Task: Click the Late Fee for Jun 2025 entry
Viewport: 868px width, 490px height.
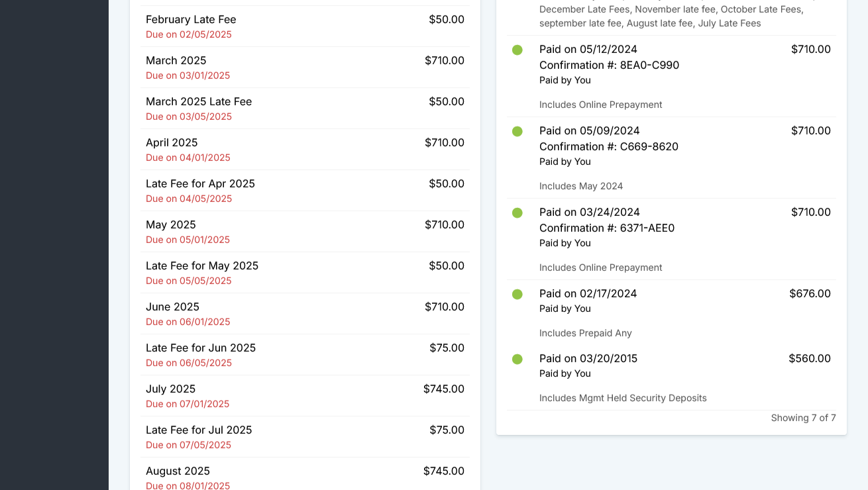Action: coord(305,355)
